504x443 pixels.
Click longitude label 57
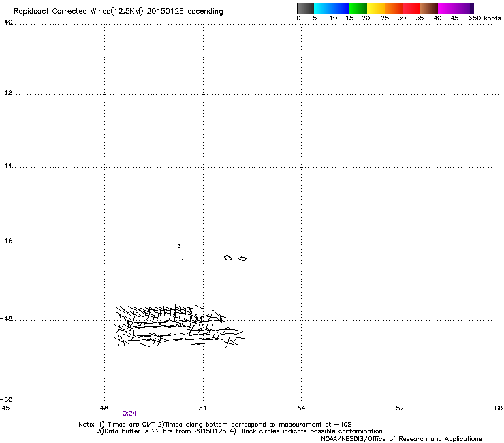[400, 408]
